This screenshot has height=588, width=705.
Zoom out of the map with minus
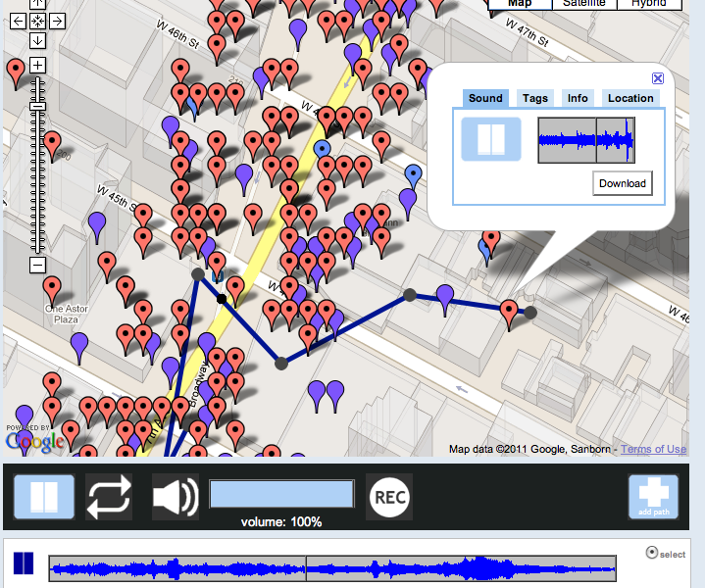coord(37,265)
